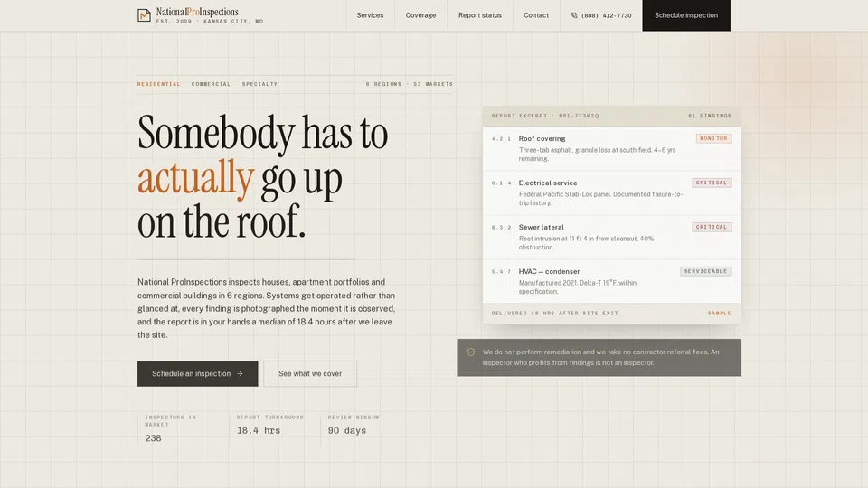This screenshot has width=868, height=488.
Task: Click the Schedule inspection header button
Action: pos(686,15)
